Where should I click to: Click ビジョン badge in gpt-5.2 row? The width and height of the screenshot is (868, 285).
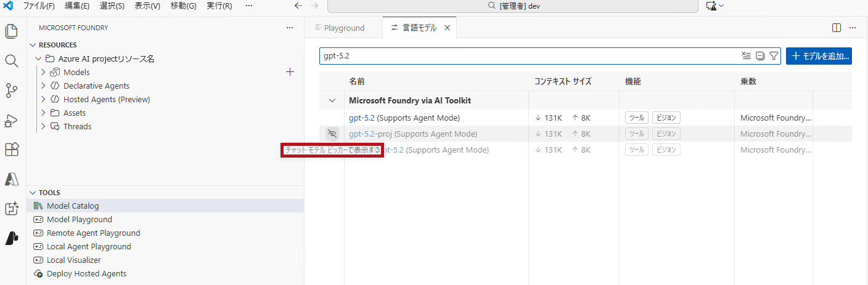tap(666, 118)
